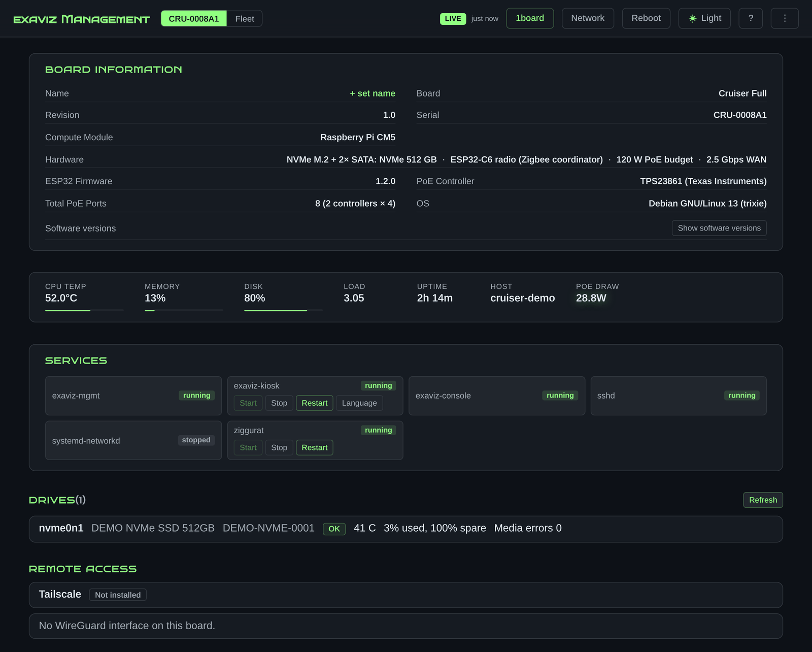Viewport: 812px width, 652px height.
Task: Click the Memory 13% usage bar
Action: pos(184,310)
